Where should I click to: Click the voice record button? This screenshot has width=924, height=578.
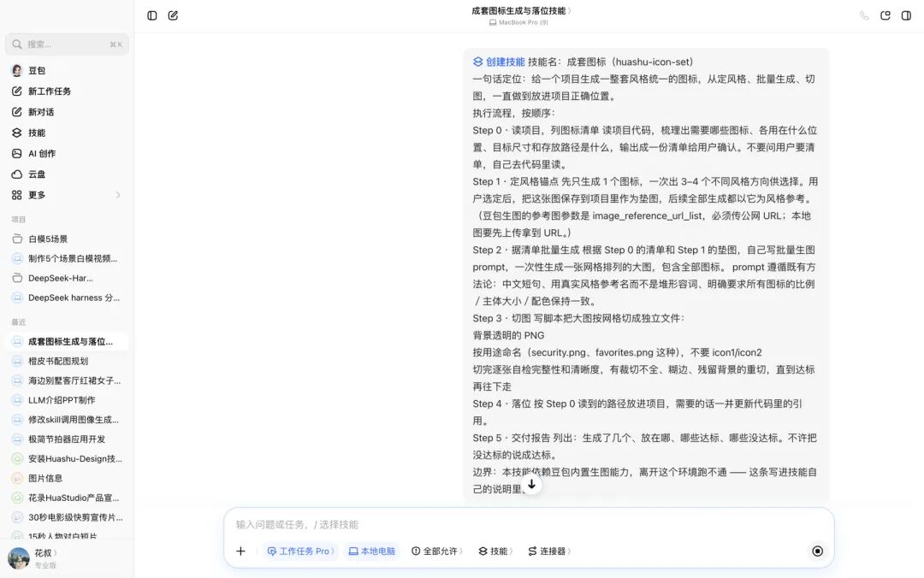tap(817, 551)
